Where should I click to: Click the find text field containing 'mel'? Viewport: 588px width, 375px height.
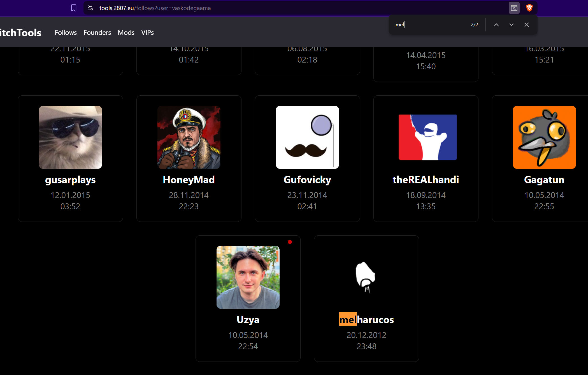(x=429, y=25)
